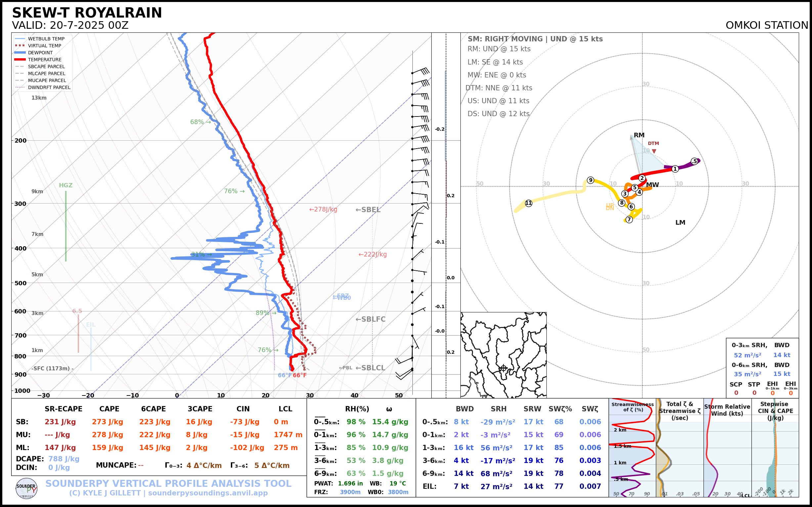Screen dimensions: 812x507
Task: Click the DCAPE 788 J/kg value
Action: pyautogui.click(x=64, y=459)
